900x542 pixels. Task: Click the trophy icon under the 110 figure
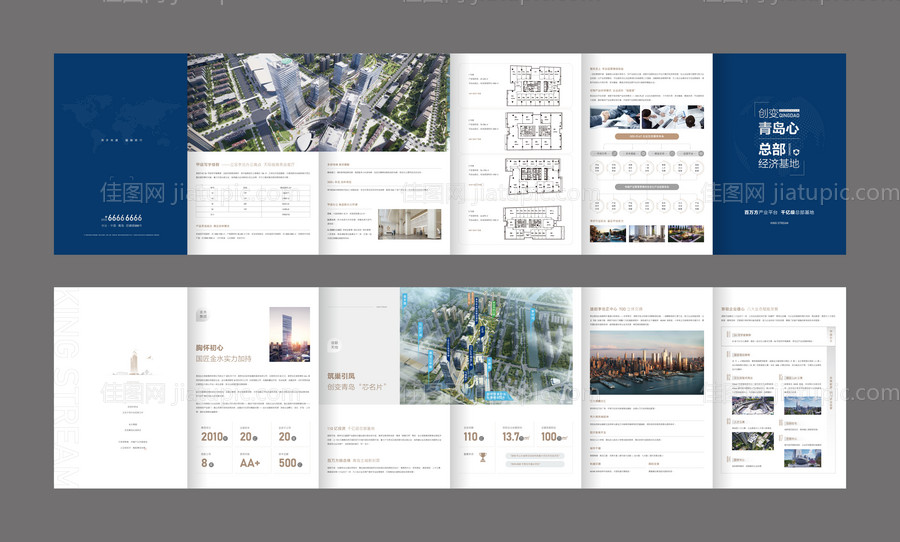tap(483, 458)
